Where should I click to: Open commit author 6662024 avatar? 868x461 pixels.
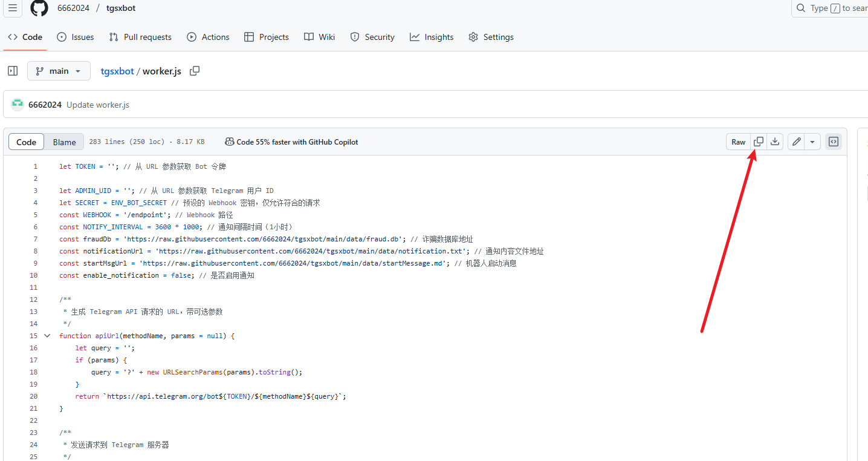(x=18, y=104)
